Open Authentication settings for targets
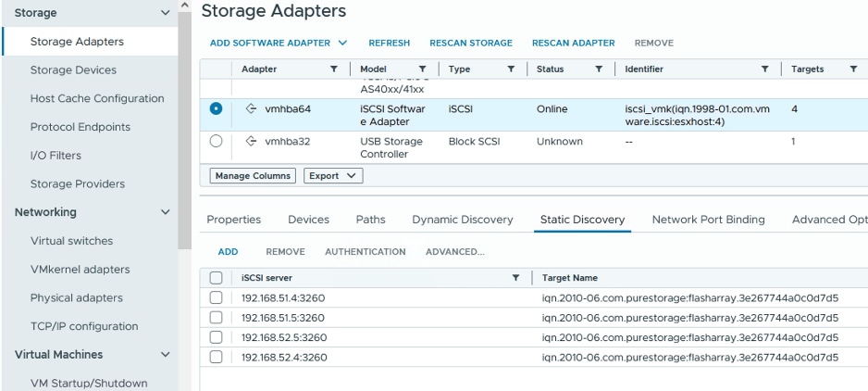Image resolution: width=868 pixels, height=391 pixels. [x=366, y=252]
